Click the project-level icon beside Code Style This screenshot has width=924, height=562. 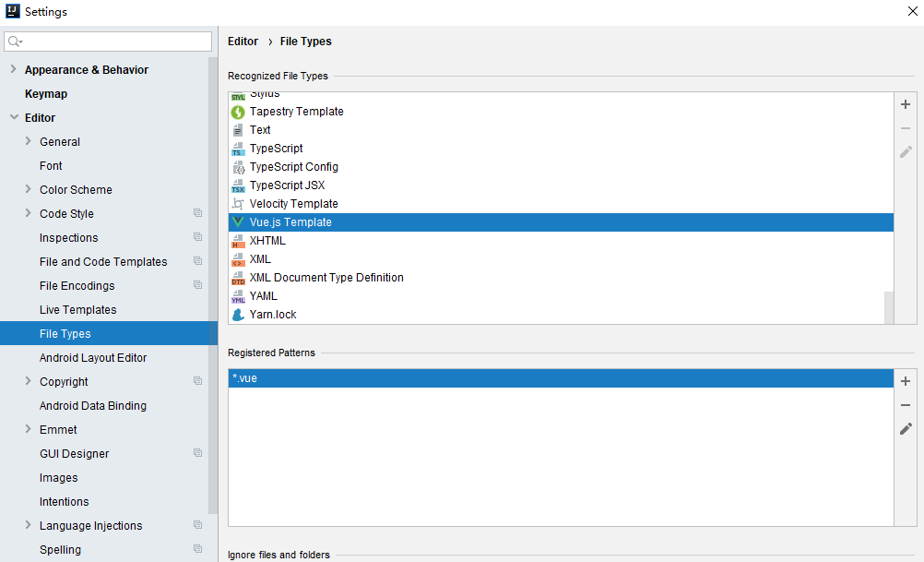click(198, 213)
